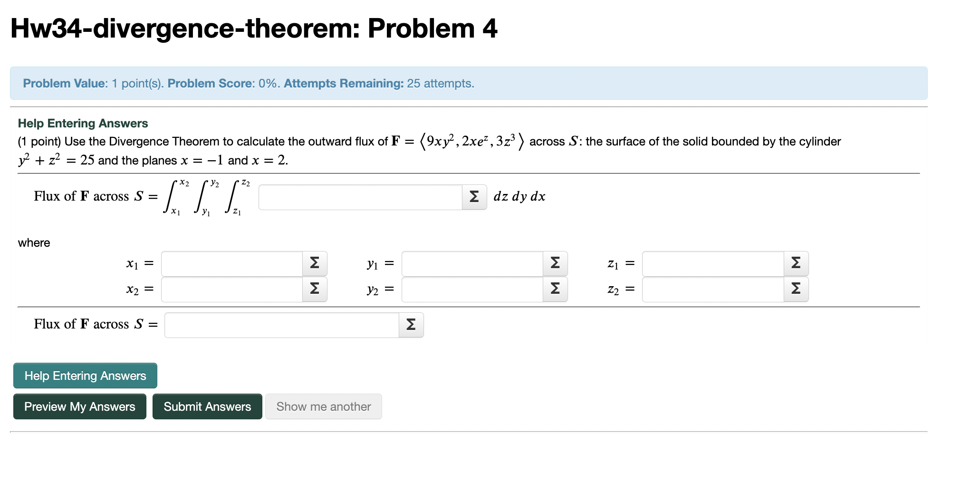
Task: Click the final Flux of F answer box
Action: 283,325
